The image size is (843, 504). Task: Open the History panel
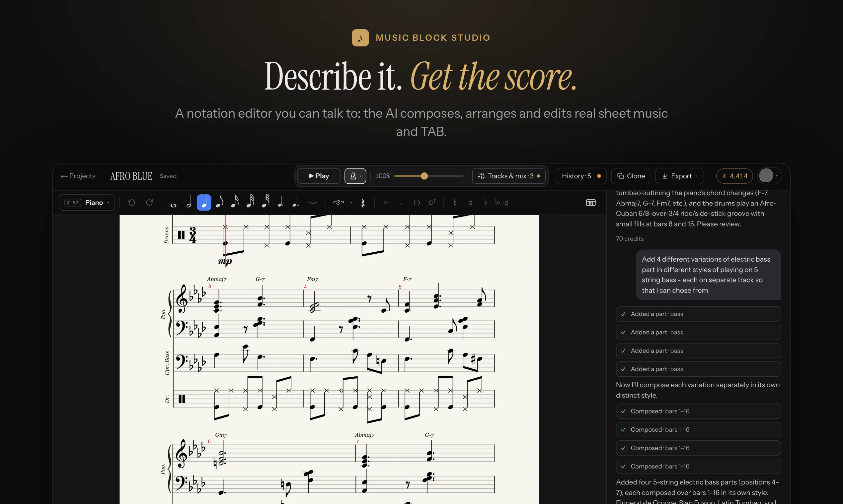(x=581, y=176)
